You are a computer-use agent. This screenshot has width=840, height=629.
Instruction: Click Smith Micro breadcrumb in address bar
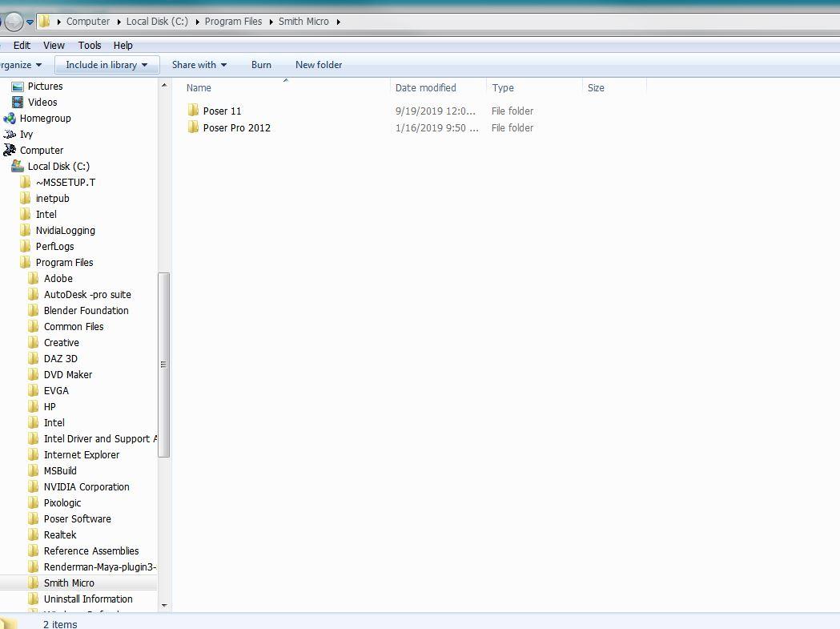click(x=303, y=22)
